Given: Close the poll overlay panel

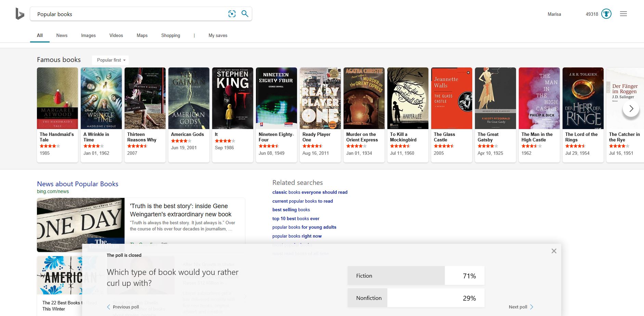Looking at the screenshot, I should coord(554,251).
